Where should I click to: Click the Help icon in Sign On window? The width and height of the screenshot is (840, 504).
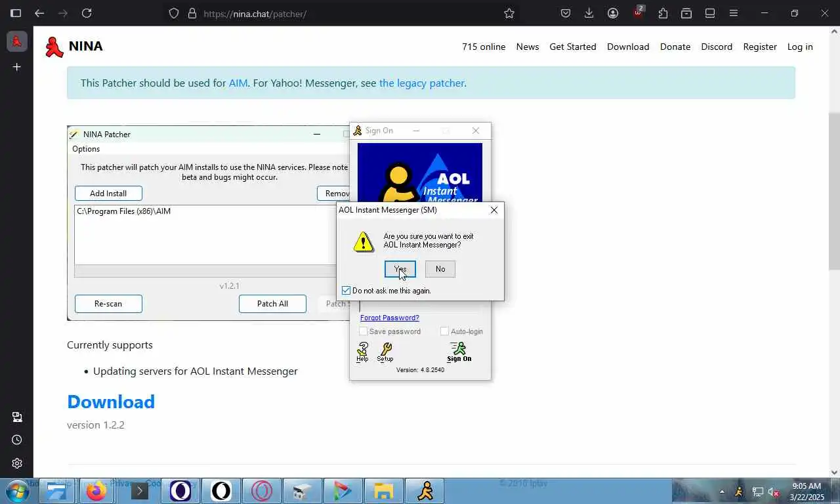362,352
